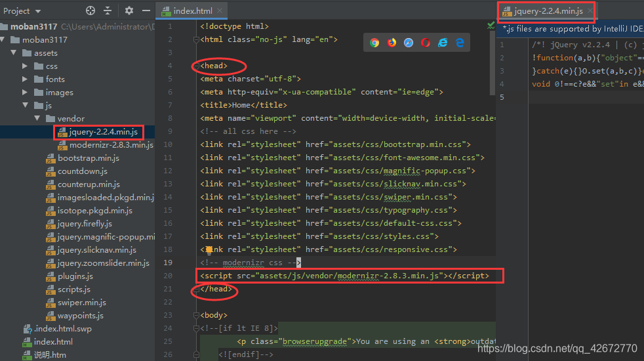Fold the body tag on line 23
Screen dimensions: 644x361
click(x=196, y=315)
